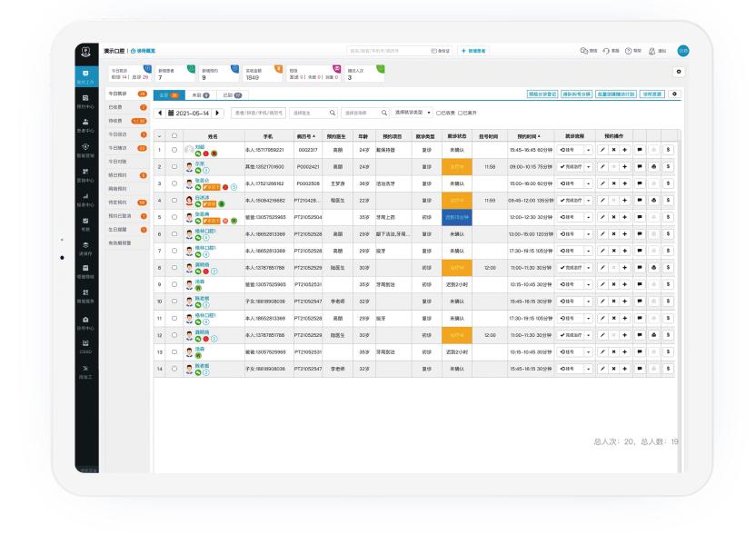Image resolution: width=756 pixels, height=534 pixels.
Task: Tick the select-all checkbox in table header
Action: tap(174, 136)
